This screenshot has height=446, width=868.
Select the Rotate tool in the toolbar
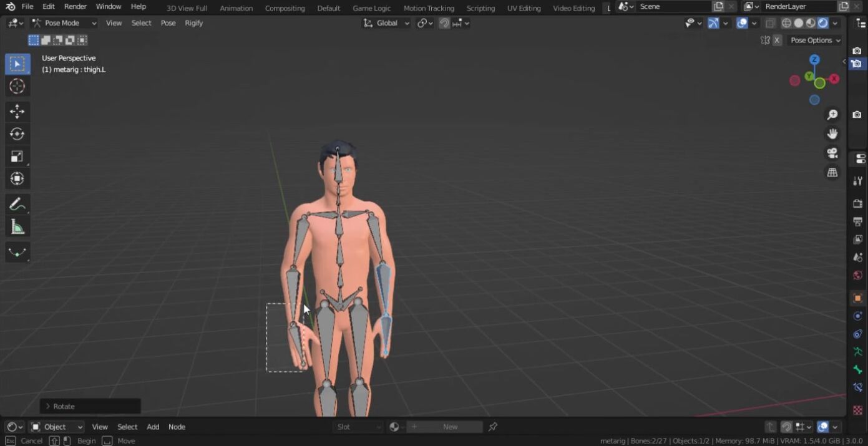coord(17,134)
